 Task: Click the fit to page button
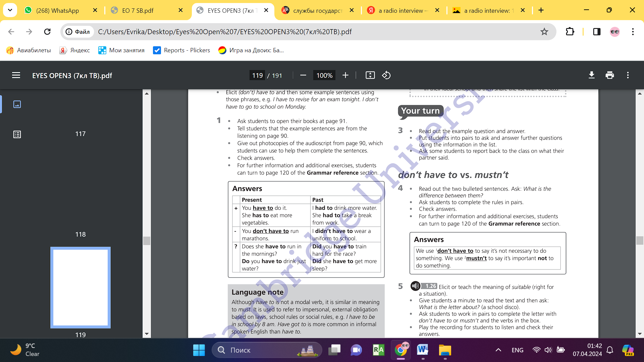pyautogui.click(x=370, y=75)
